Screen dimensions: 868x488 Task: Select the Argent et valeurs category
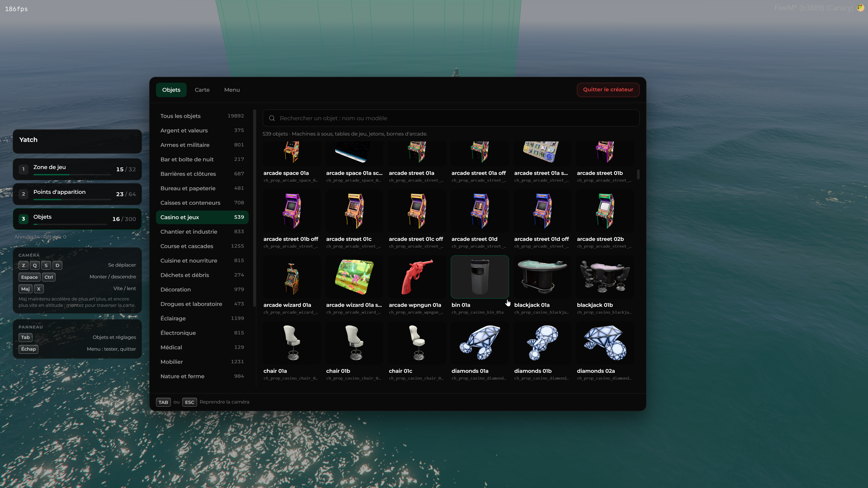click(x=202, y=130)
